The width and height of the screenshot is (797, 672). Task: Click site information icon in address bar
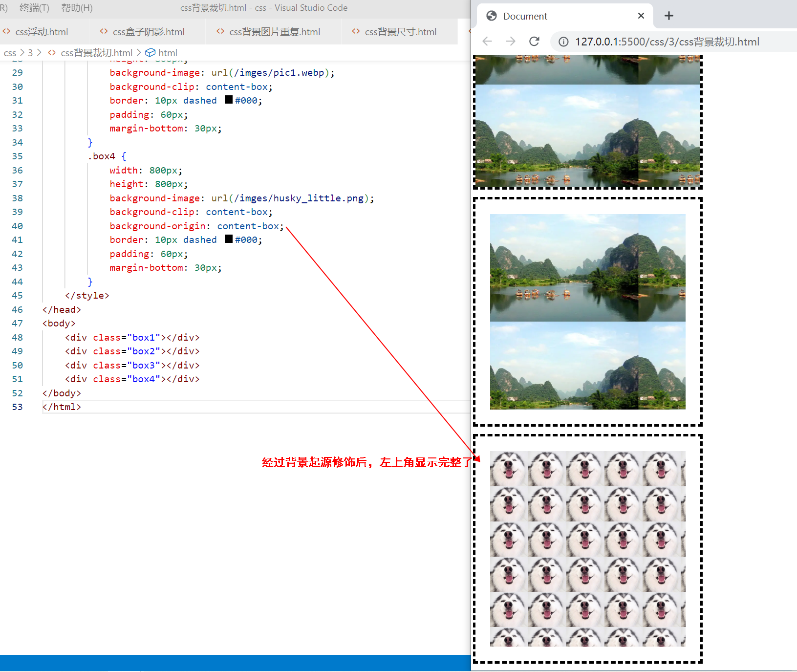coord(563,42)
